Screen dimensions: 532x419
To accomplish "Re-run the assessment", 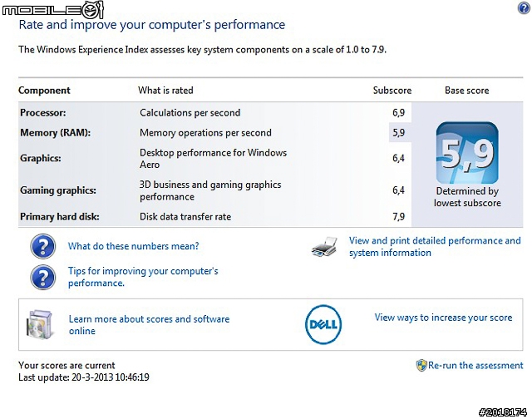I will (x=475, y=366).
